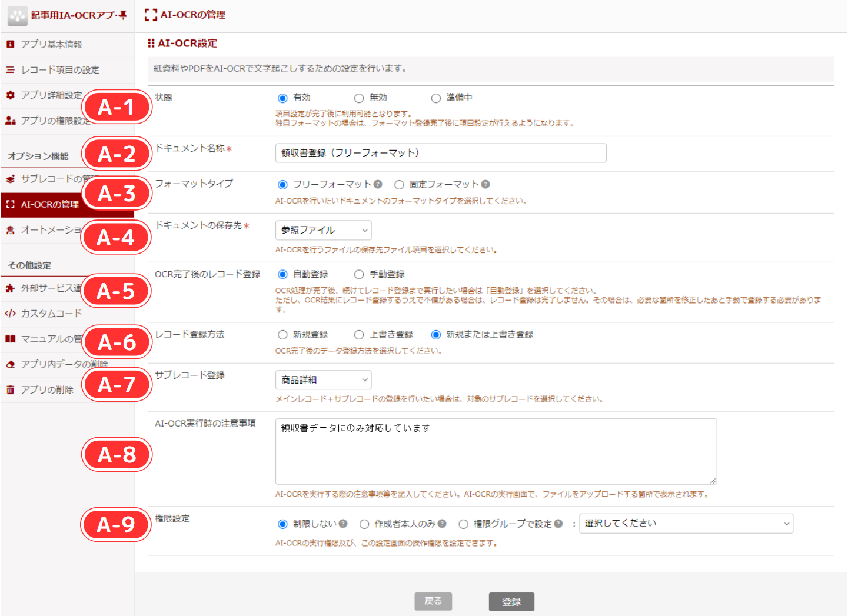
Task: Click the アプリの削除 trash icon
Action: pos(11,389)
